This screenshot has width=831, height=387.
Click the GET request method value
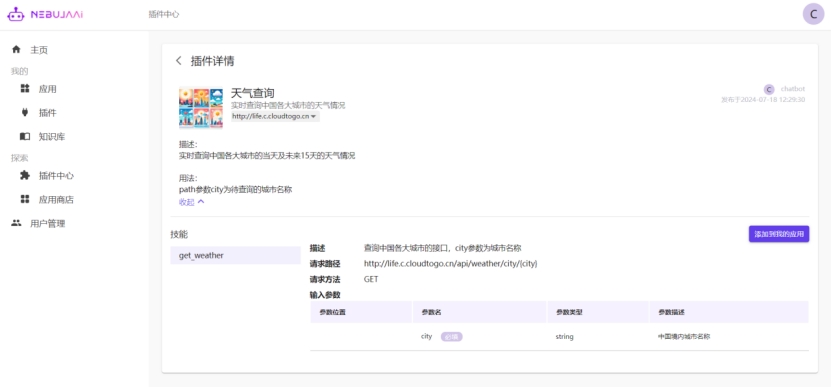(x=371, y=279)
